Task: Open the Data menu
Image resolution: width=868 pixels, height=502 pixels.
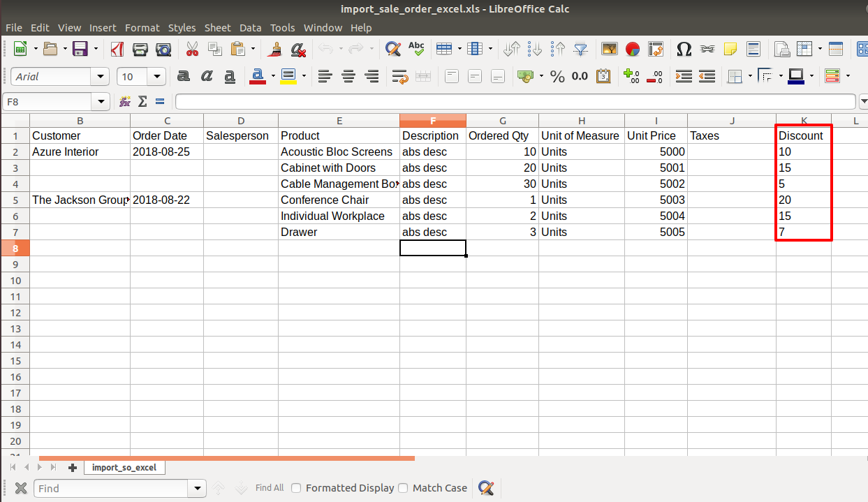Action: click(x=250, y=28)
